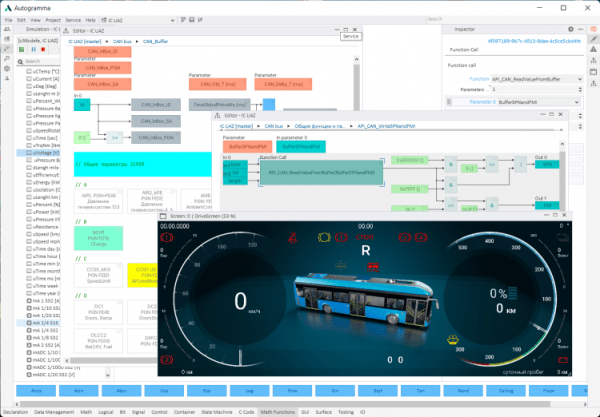Screen dimensions: 600x417
Task: Switch to the State Machine palette tab
Action: tap(217, 412)
